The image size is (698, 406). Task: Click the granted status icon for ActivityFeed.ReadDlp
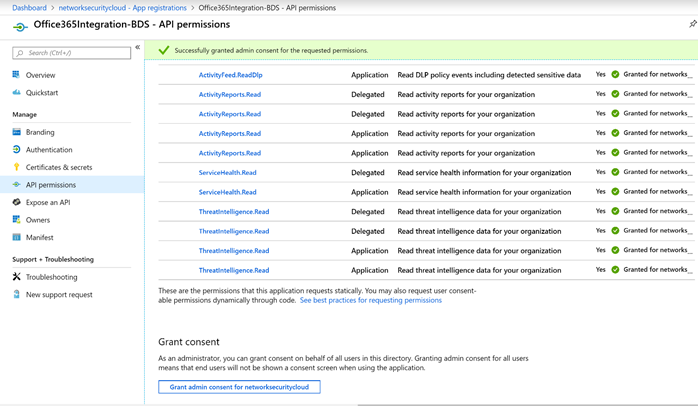pyautogui.click(x=615, y=74)
